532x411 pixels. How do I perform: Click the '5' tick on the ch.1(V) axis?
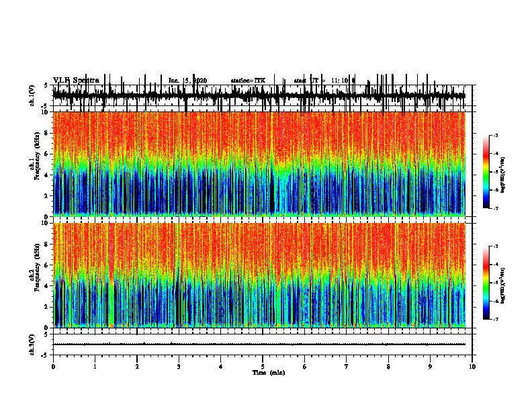46,85
